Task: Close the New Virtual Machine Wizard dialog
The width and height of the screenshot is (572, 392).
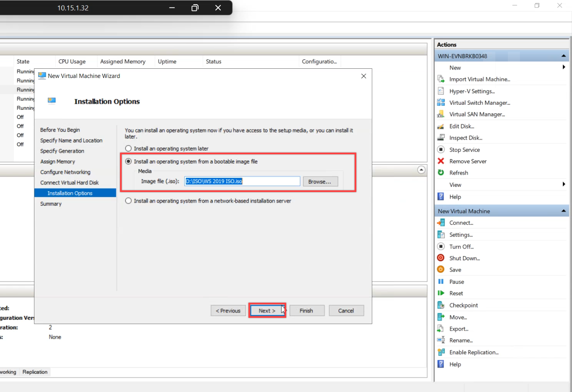Action: [x=363, y=76]
